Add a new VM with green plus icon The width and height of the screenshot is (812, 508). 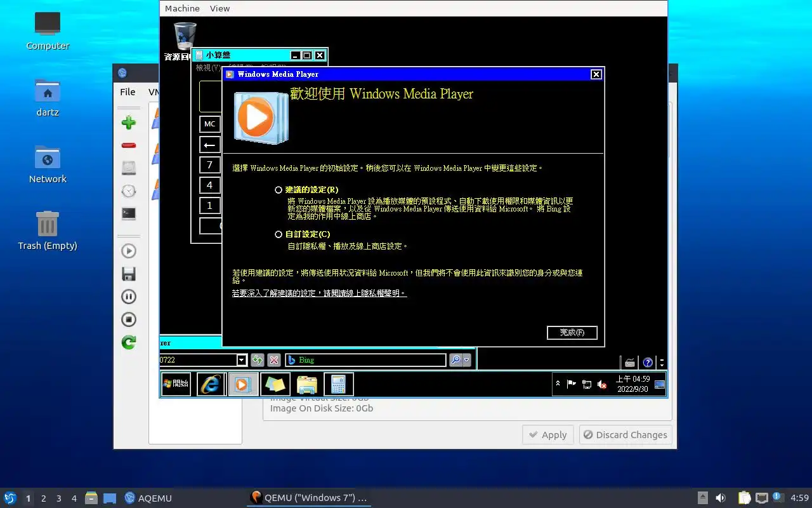(x=129, y=123)
